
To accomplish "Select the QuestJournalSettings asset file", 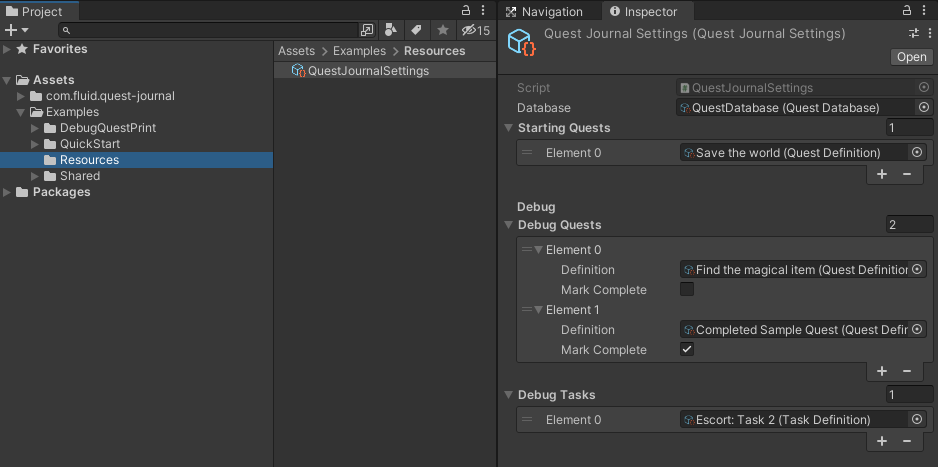I will coord(385,71).
